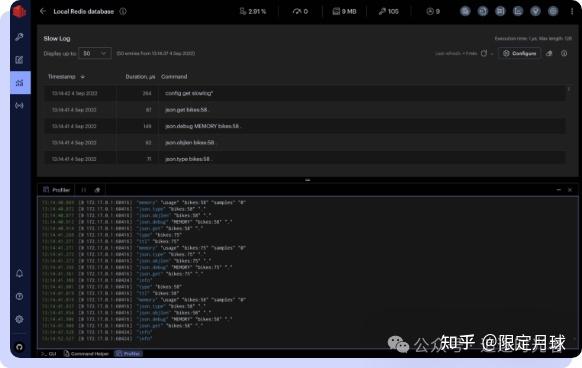Open the settings gear in sidebar
The image size is (582, 368).
20,319
